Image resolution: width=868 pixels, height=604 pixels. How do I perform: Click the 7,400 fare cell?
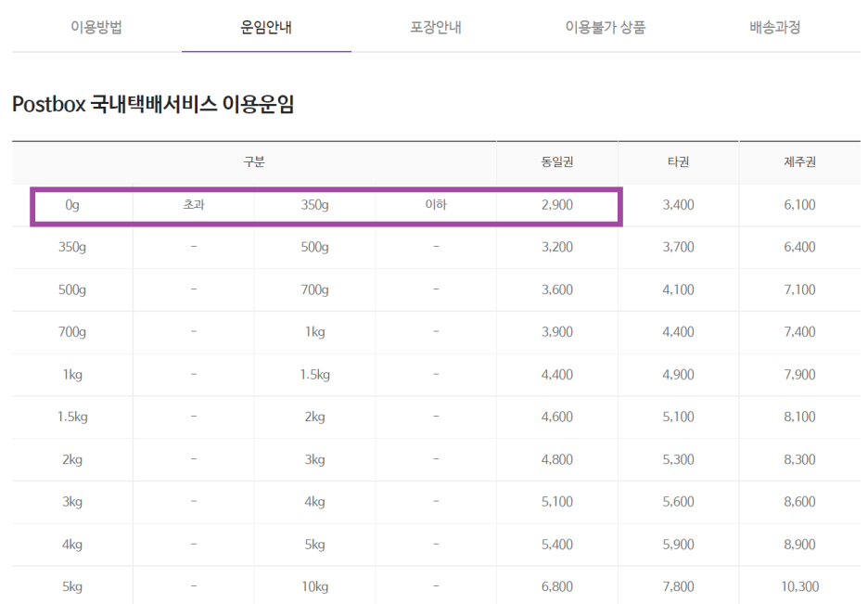click(799, 332)
